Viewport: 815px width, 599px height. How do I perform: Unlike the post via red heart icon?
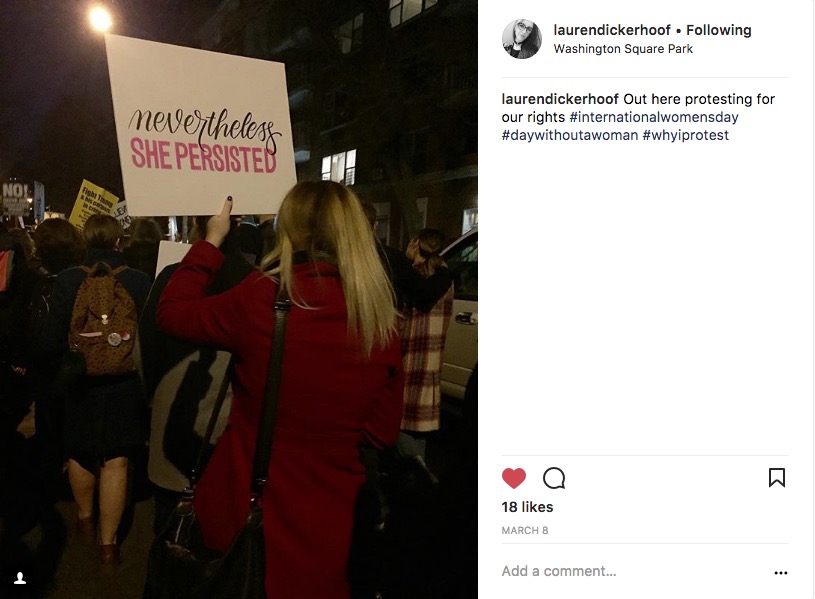point(514,478)
